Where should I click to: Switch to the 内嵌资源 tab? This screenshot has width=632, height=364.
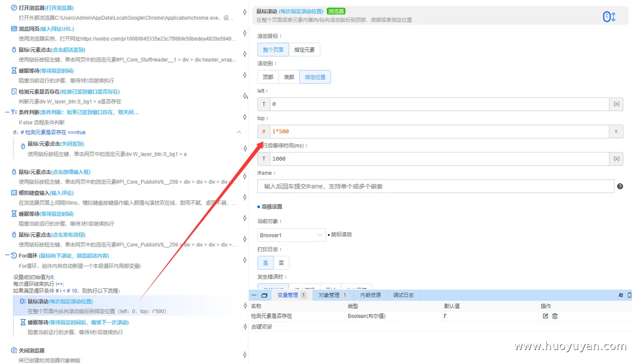pos(370,295)
